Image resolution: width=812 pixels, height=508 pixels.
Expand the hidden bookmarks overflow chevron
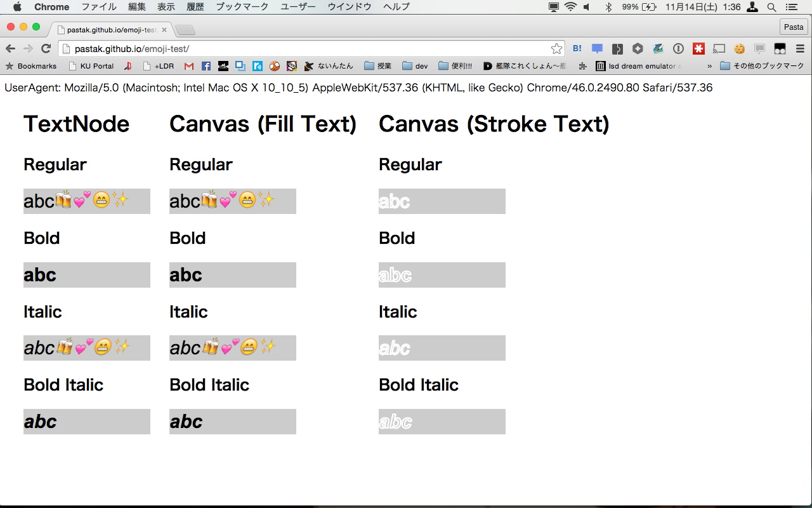point(709,66)
